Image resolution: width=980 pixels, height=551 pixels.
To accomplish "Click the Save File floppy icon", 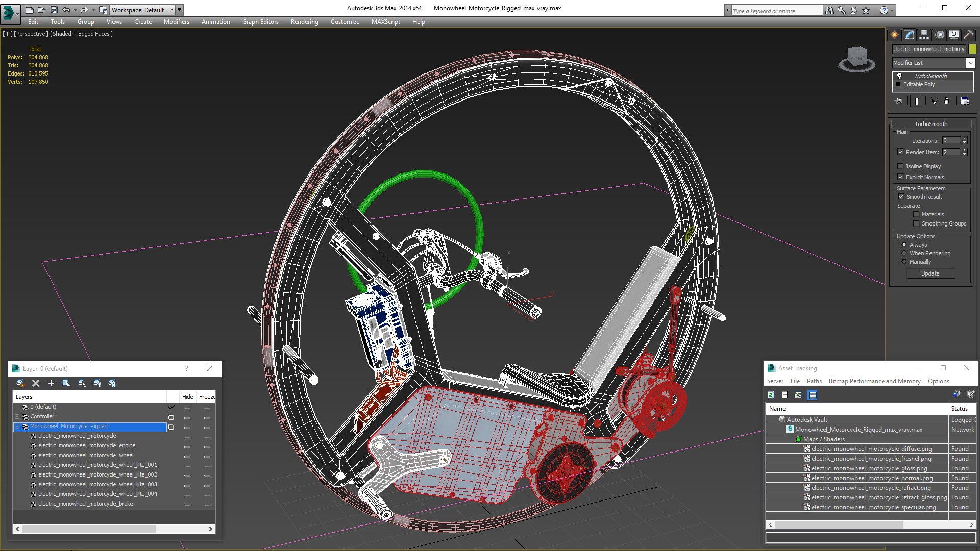I will pos(54,10).
